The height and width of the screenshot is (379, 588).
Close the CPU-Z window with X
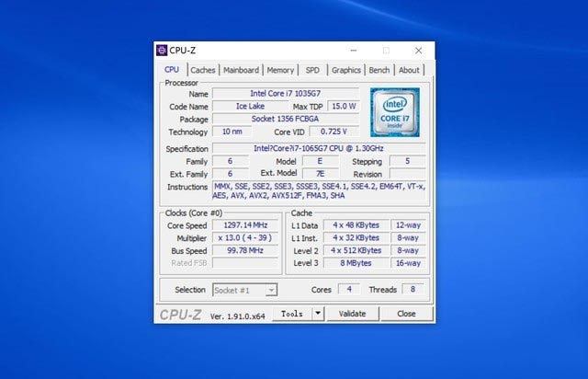point(419,51)
